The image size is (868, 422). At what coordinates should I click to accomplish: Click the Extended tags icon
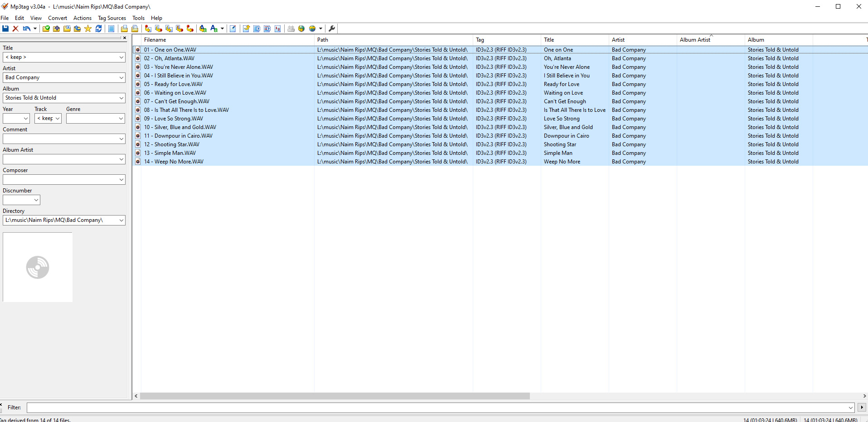pos(233,29)
